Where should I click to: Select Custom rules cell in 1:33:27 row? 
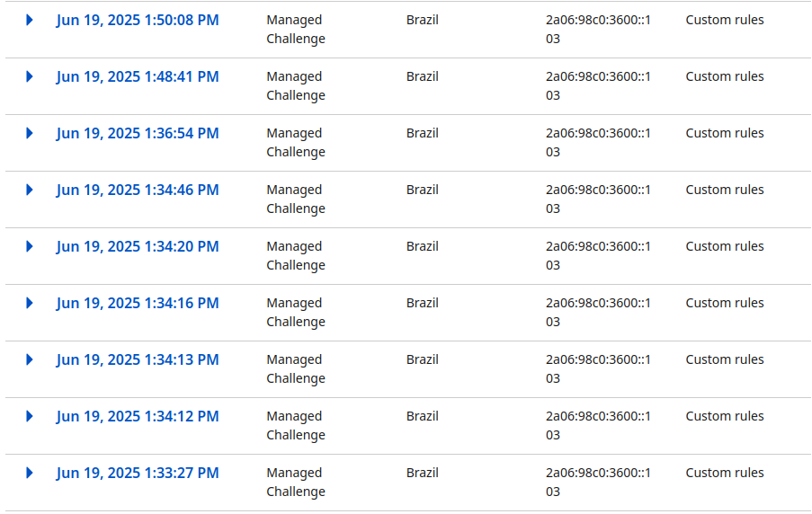click(x=725, y=473)
